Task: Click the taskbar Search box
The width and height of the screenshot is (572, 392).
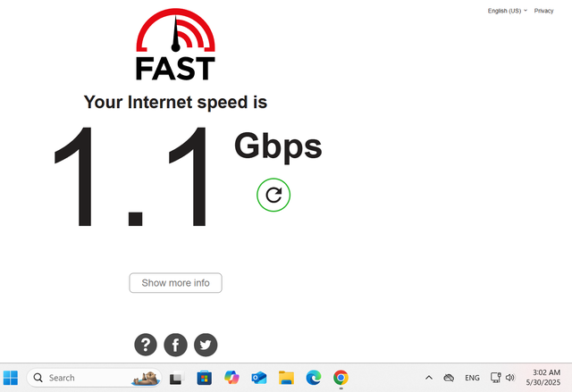Action: click(x=94, y=378)
